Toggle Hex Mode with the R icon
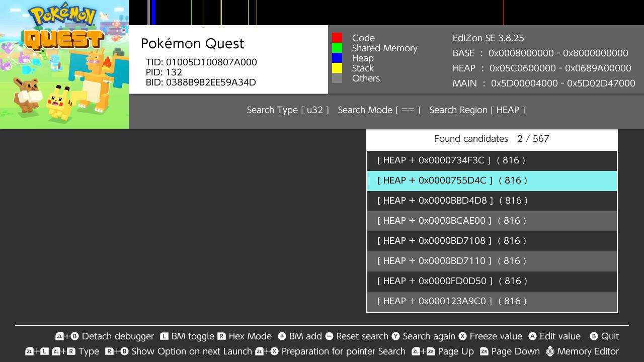The height and width of the screenshot is (362, 644). point(221,336)
